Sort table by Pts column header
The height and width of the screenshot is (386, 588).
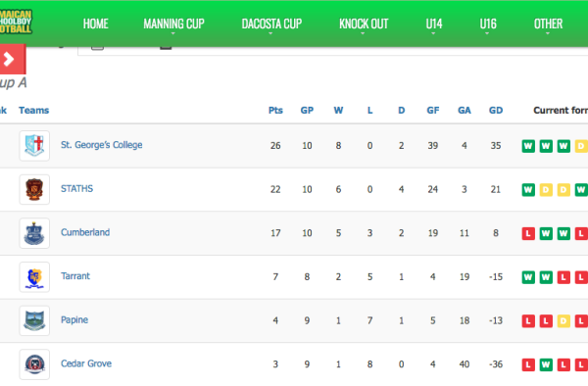point(275,110)
